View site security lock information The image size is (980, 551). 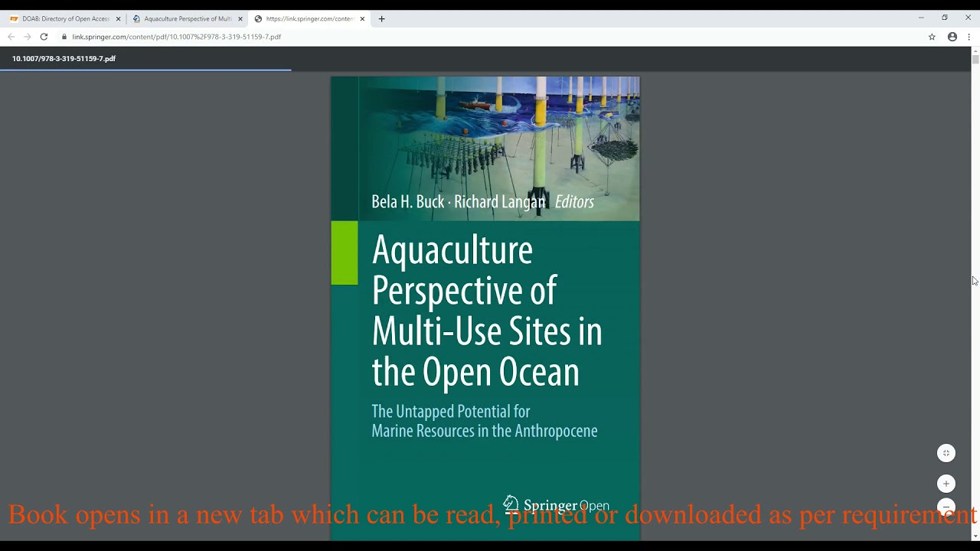point(64,37)
